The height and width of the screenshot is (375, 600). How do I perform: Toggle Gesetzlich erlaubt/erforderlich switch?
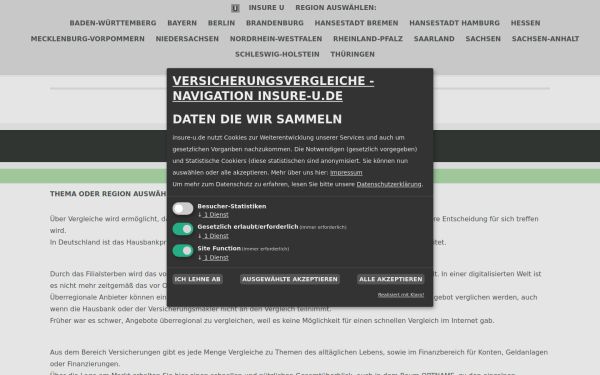tap(183, 229)
